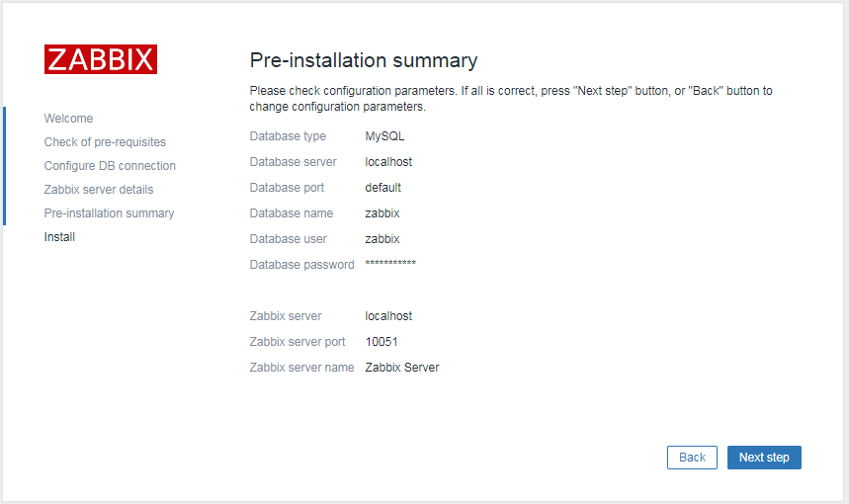The height and width of the screenshot is (504, 849).
Task: Click the Zabbix logo
Action: (x=101, y=59)
